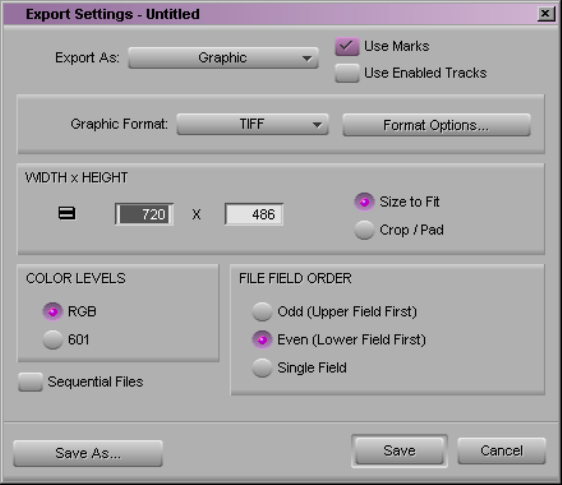
Task: Choose Even (Lower Field First) order
Action: coord(262,339)
